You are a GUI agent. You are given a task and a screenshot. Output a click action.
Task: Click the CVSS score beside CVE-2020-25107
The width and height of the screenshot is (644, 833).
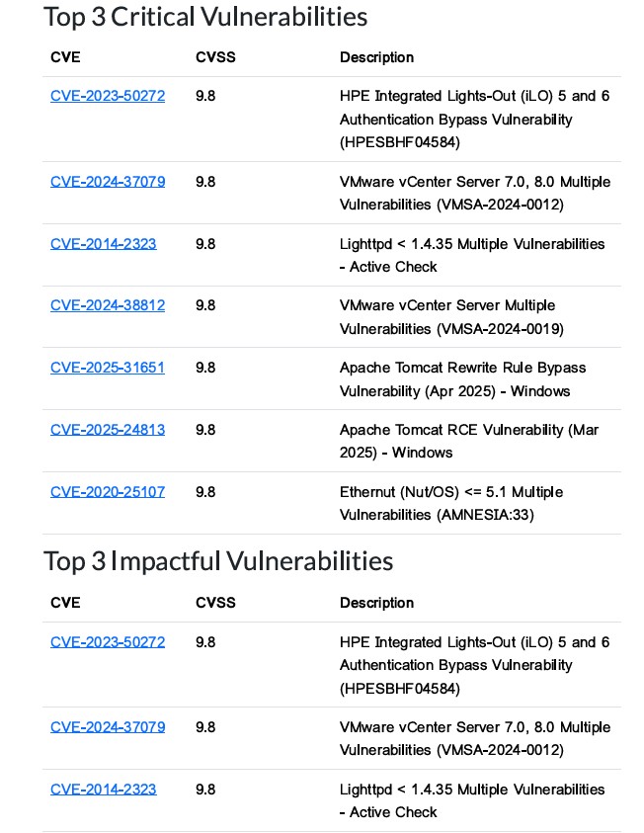tap(205, 491)
